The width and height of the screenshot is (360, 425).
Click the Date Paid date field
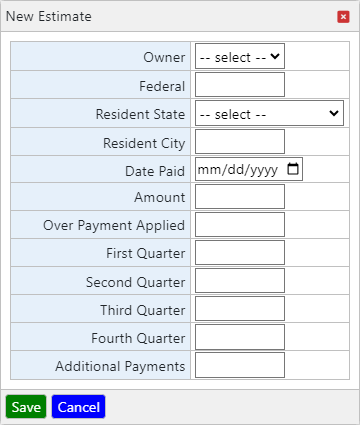point(249,169)
